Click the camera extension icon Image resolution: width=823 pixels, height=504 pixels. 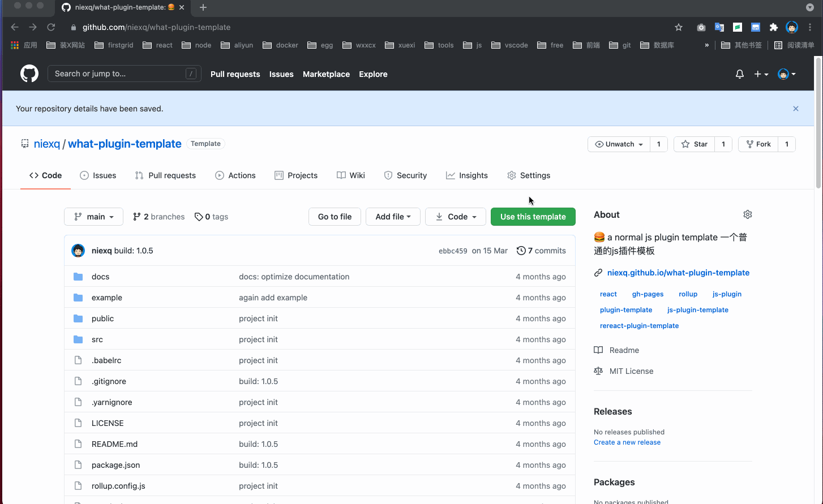point(701,27)
